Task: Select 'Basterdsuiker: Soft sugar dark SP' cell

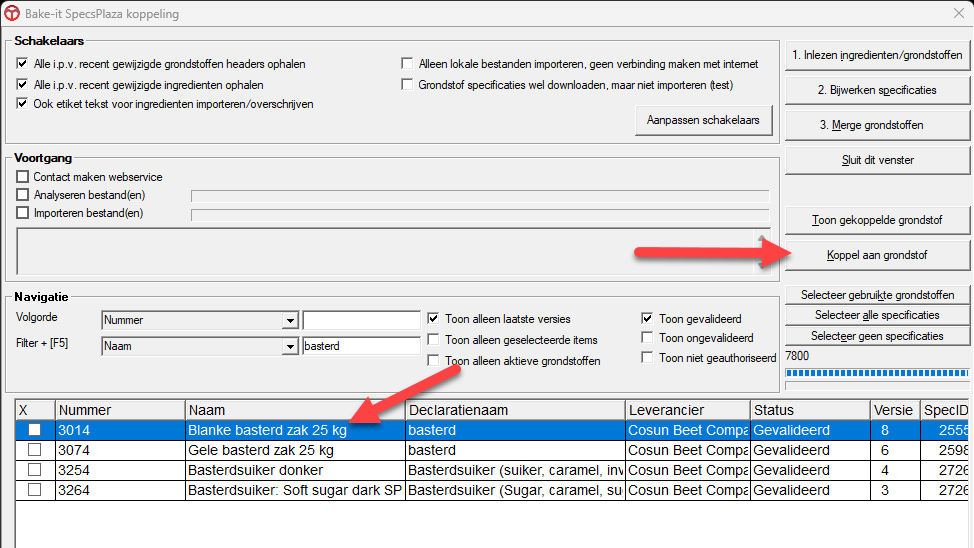Action: (x=295, y=490)
